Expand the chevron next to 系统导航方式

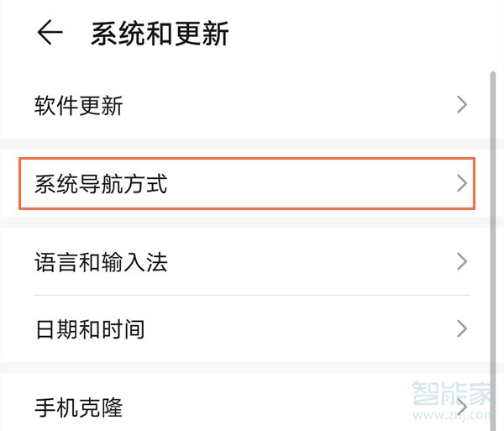click(x=461, y=184)
